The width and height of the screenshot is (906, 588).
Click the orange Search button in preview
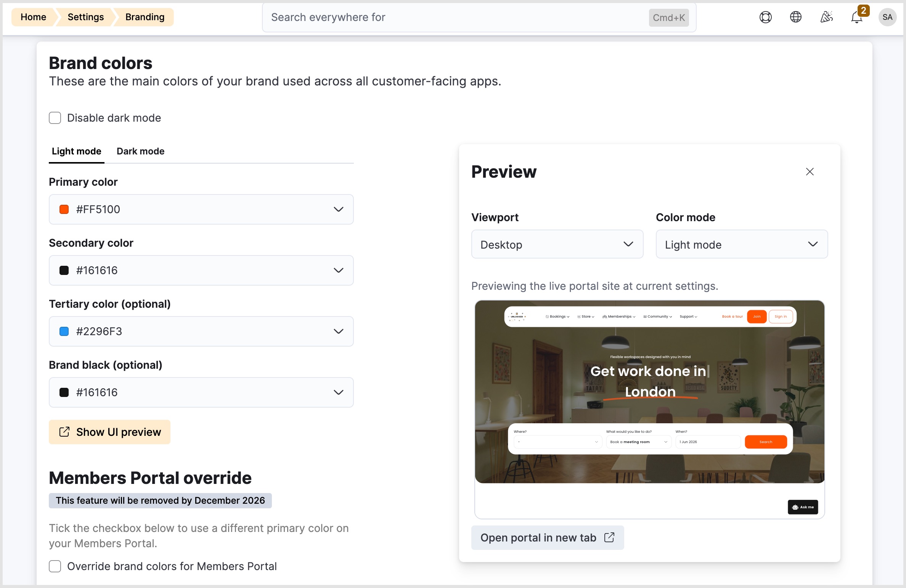(x=766, y=442)
